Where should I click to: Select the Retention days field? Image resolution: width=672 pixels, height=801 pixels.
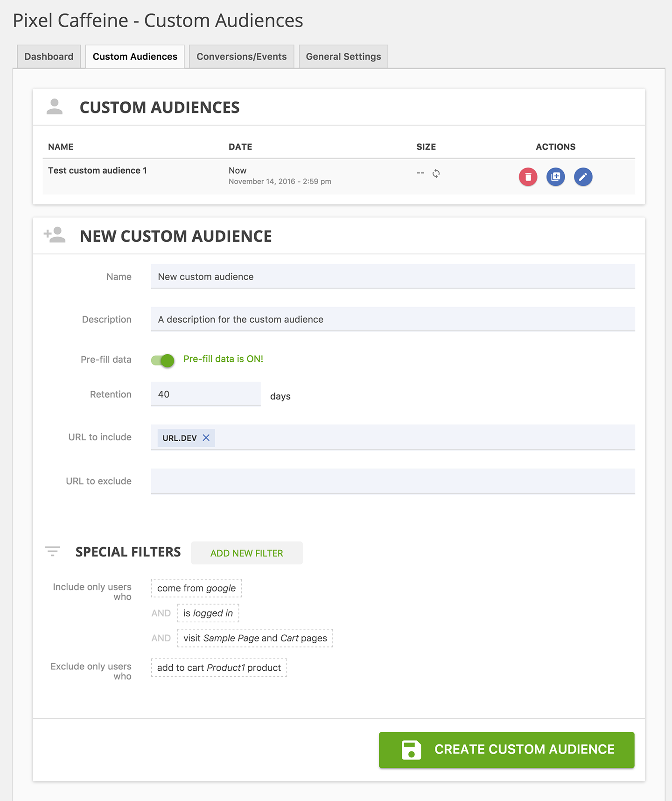click(x=205, y=394)
